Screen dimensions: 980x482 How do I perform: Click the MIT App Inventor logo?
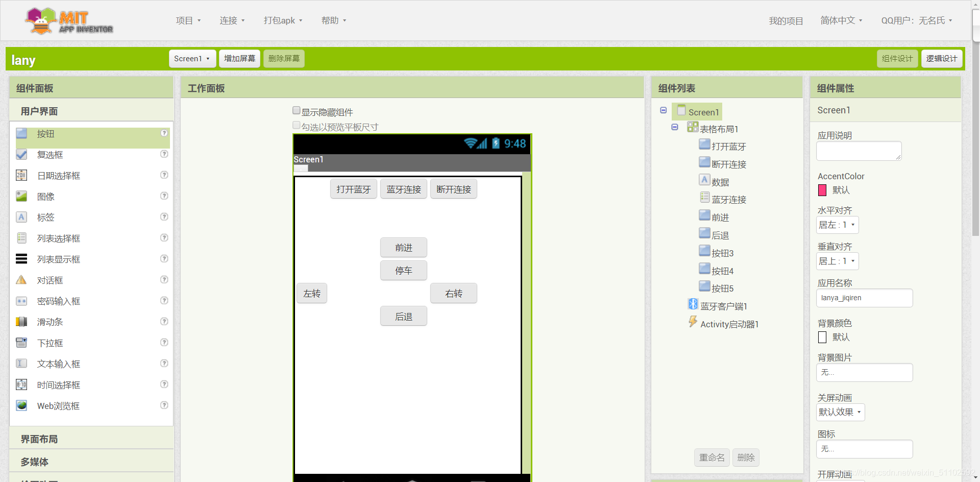69,21
